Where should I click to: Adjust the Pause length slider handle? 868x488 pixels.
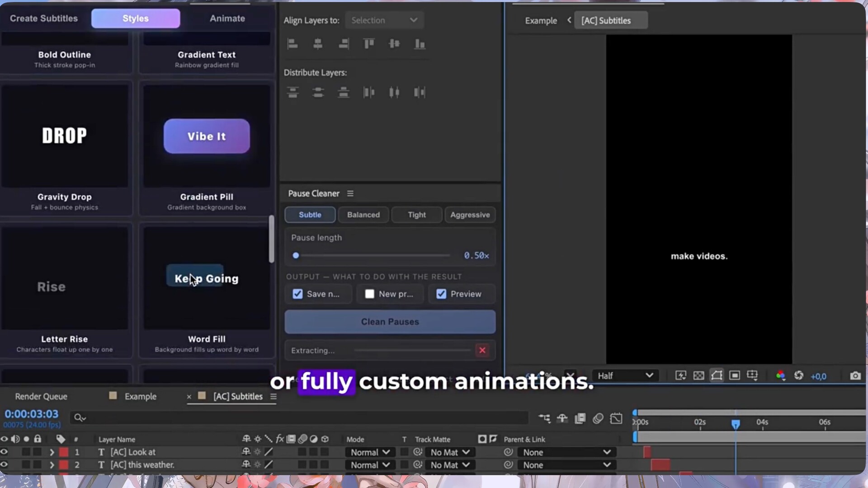[296, 256]
